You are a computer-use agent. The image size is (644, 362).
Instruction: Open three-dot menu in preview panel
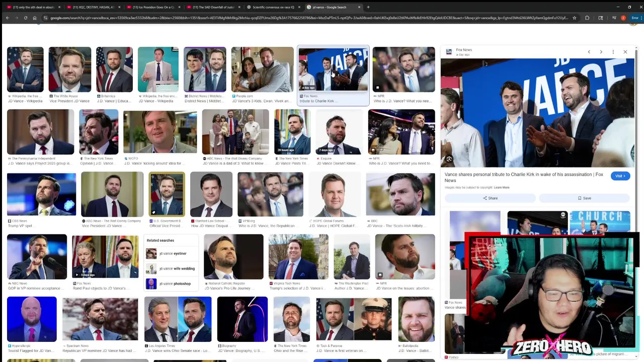click(613, 52)
